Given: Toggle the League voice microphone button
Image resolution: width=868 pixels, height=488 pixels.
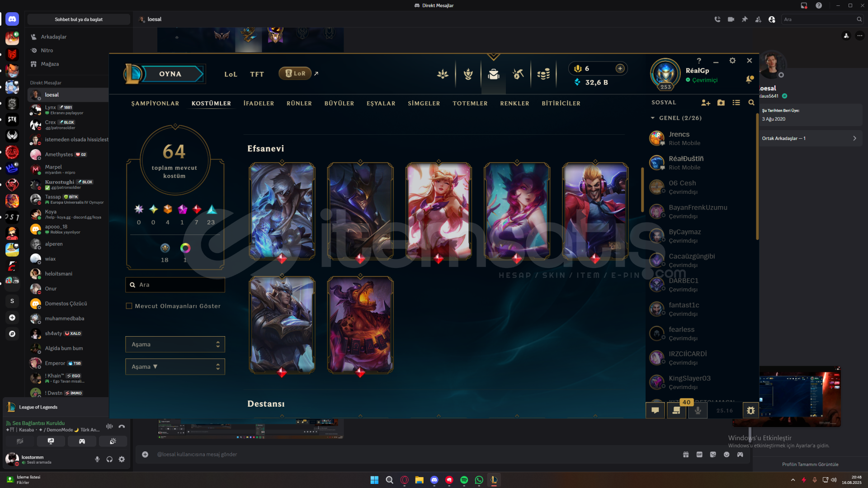Looking at the screenshot, I should 698,410.
